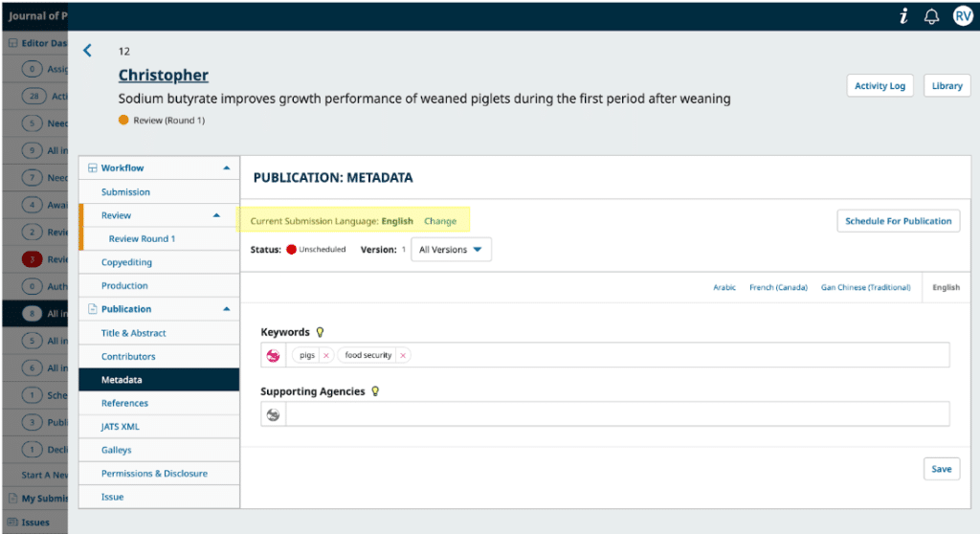Go back using the left chevron arrow
Image resolution: width=980 pixels, height=534 pixels.
click(x=88, y=51)
